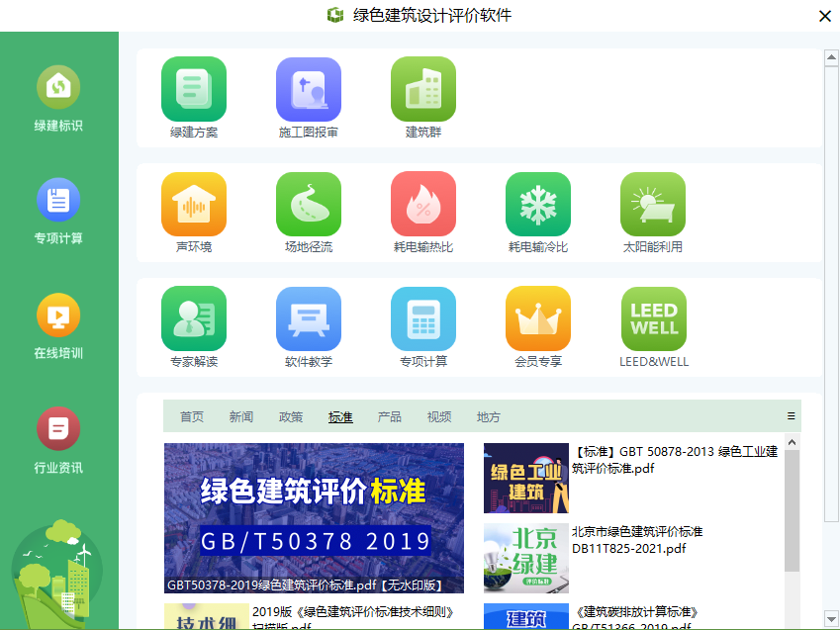Screen dimensions: 840x630
Task: Open GBT 50878-2013 绿色工业建筑 standard link
Action: (675, 460)
